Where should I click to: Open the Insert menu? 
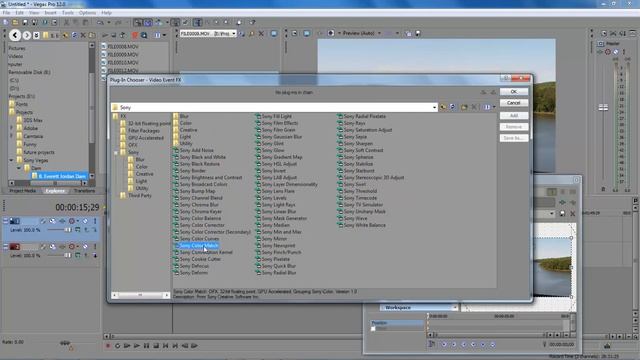[x=50, y=13]
